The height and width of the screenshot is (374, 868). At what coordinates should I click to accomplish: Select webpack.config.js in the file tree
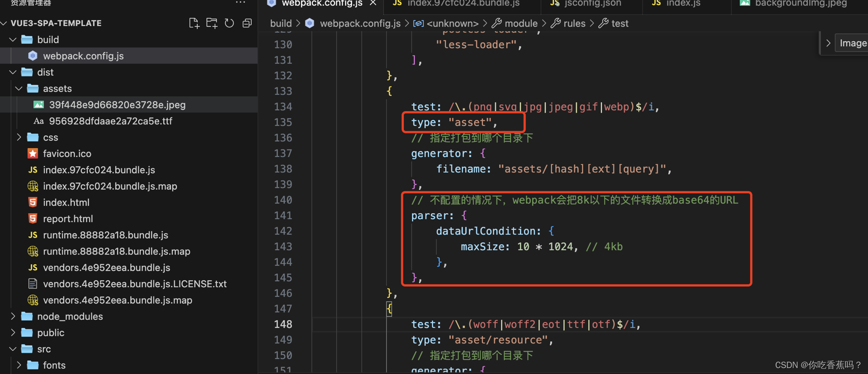pos(129,56)
